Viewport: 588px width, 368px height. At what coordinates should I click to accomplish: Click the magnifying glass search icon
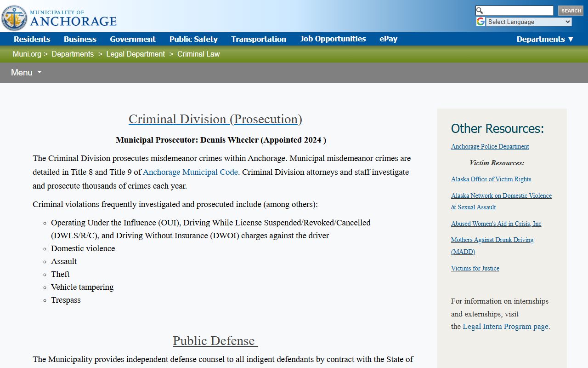[480, 11]
